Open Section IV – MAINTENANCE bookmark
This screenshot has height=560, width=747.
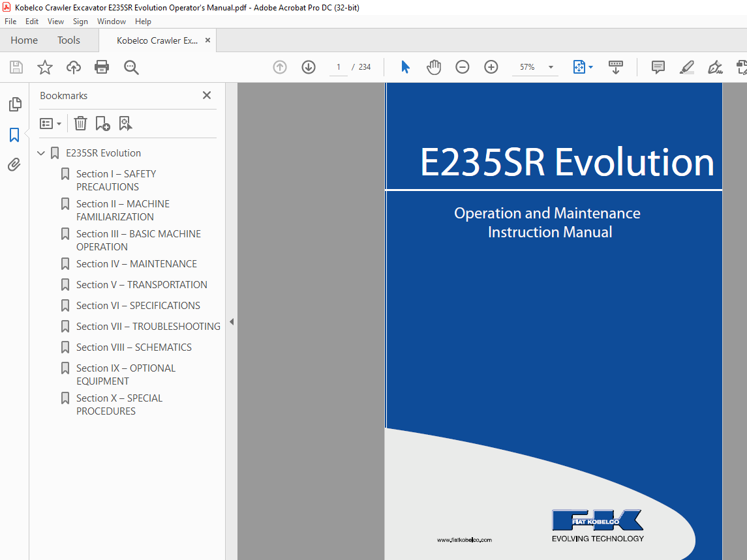[x=136, y=264]
